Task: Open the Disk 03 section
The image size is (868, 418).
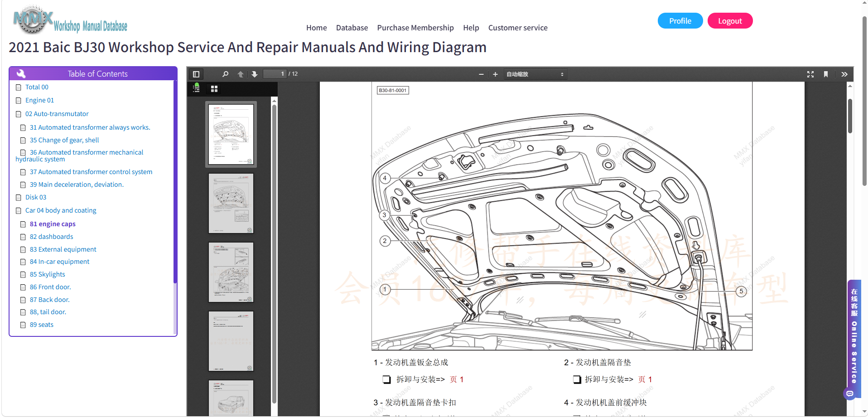Action: (x=36, y=197)
